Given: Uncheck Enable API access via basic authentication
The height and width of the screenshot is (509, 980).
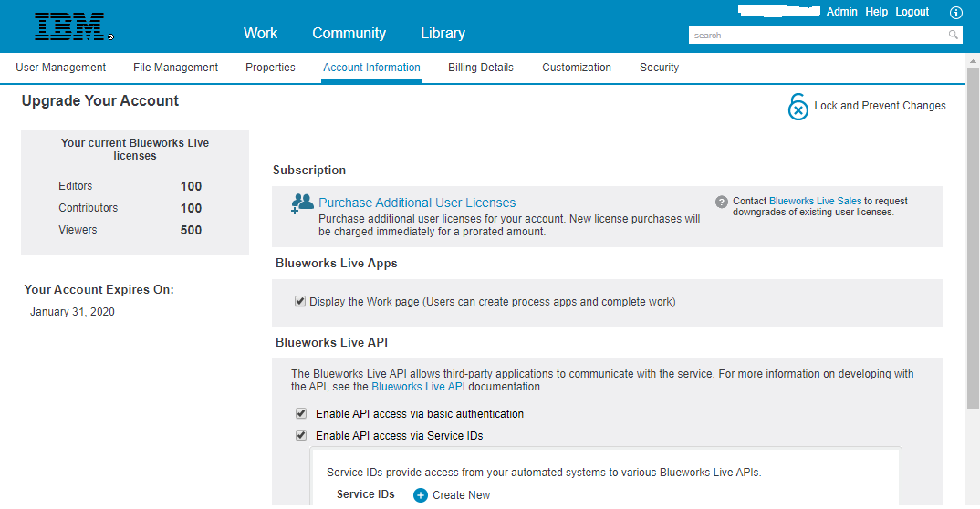Looking at the screenshot, I should click(x=301, y=413).
